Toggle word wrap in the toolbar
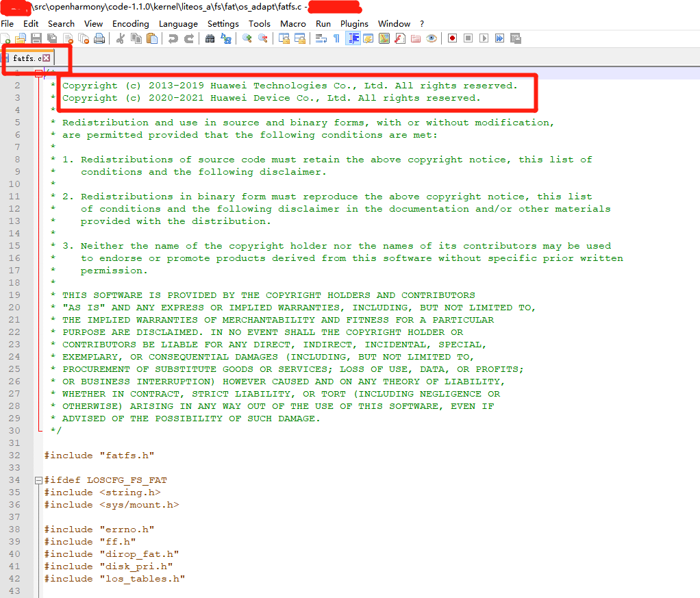The width and height of the screenshot is (700, 598). [321, 38]
